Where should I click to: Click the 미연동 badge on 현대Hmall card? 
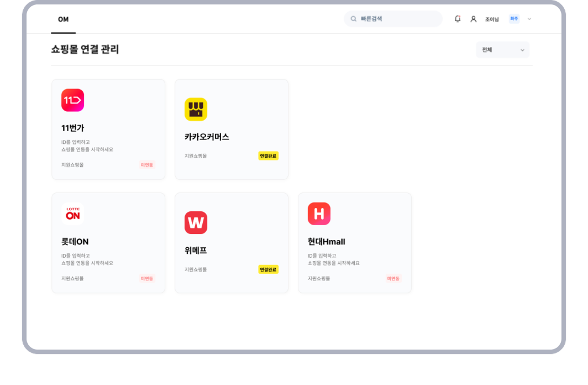(x=393, y=279)
